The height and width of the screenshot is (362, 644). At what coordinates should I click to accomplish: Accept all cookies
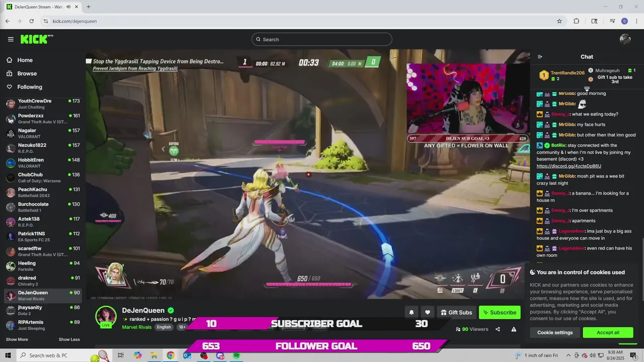(608, 332)
